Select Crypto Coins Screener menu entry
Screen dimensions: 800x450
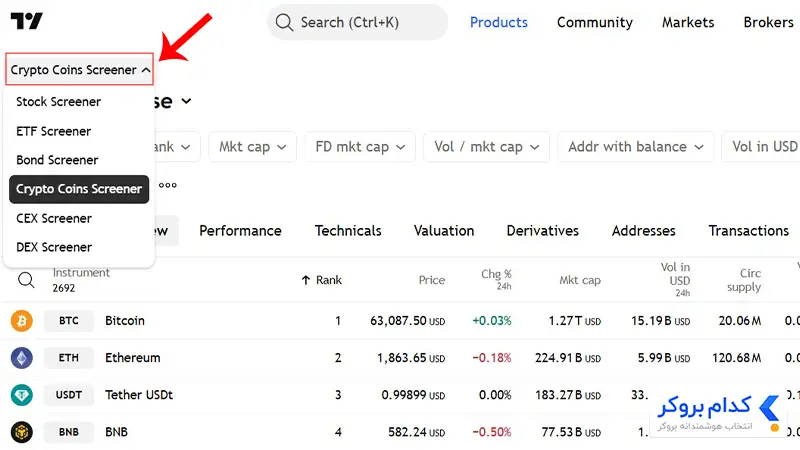click(x=79, y=189)
